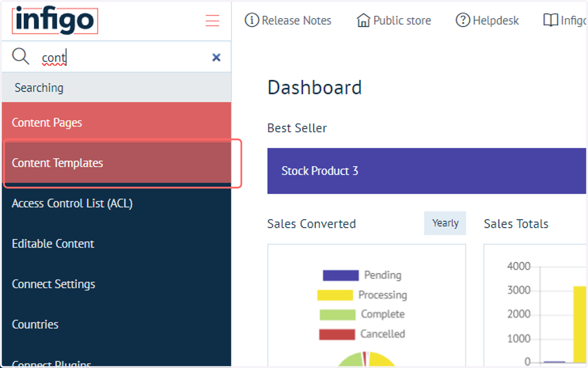Image resolution: width=588 pixels, height=368 pixels.
Task: Clear the search with the X icon
Action: [x=216, y=57]
